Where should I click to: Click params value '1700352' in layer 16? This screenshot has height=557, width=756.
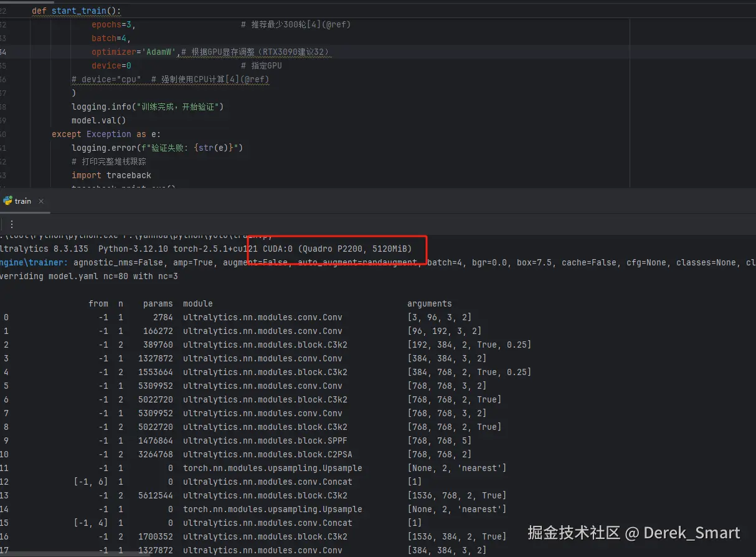[156, 537]
